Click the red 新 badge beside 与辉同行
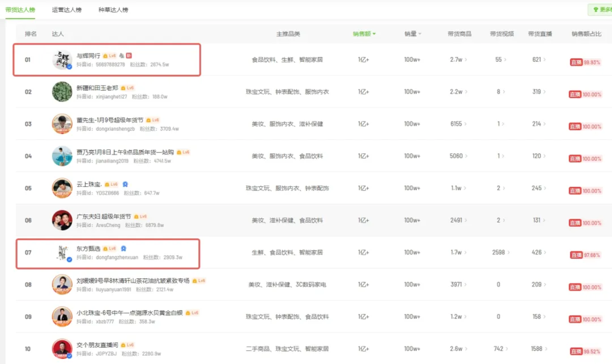Viewport: 612px width, 364px height. (129, 56)
